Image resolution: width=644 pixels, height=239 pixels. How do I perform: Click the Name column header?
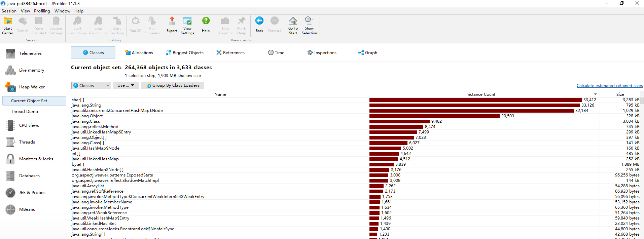coord(220,94)
